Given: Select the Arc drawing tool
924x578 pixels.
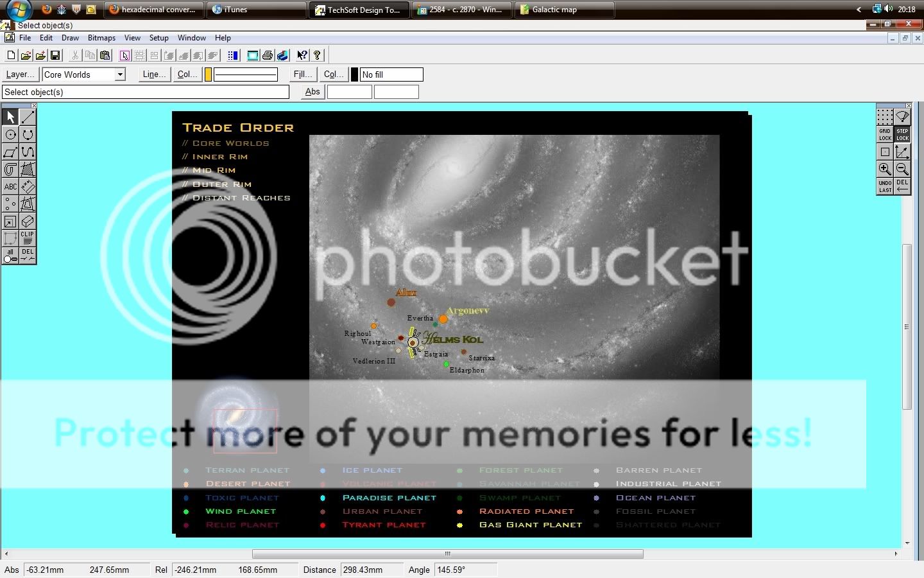Looking at the screenshot, I should coord(28,134).
